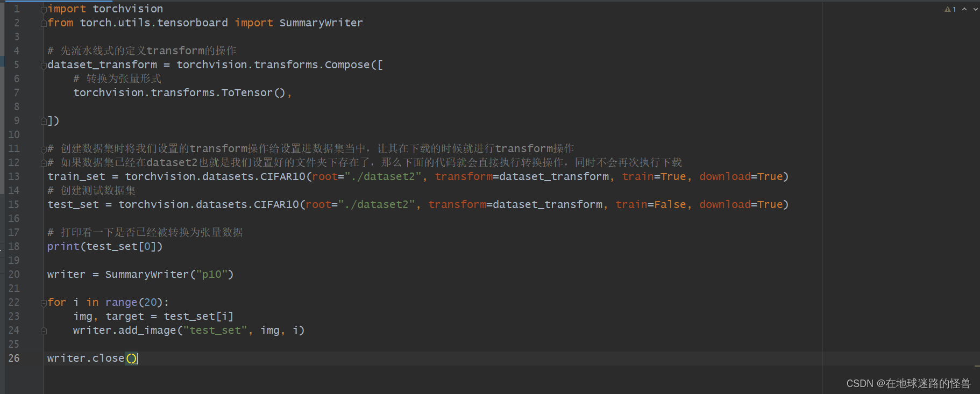Click 'writer.close' on line 26

[x=86, y=358]
